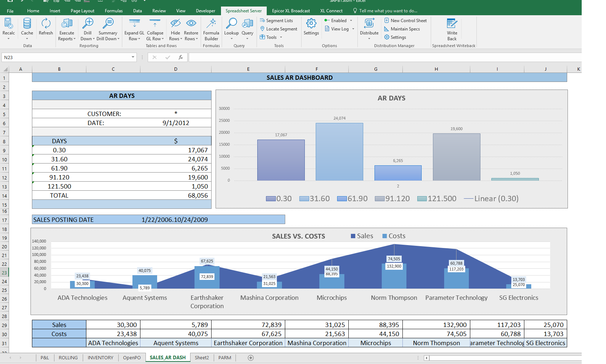Screen dimensions: 606x364
Task: Open the Epicor XL Broadcast tab
Action: pos(291,11)
